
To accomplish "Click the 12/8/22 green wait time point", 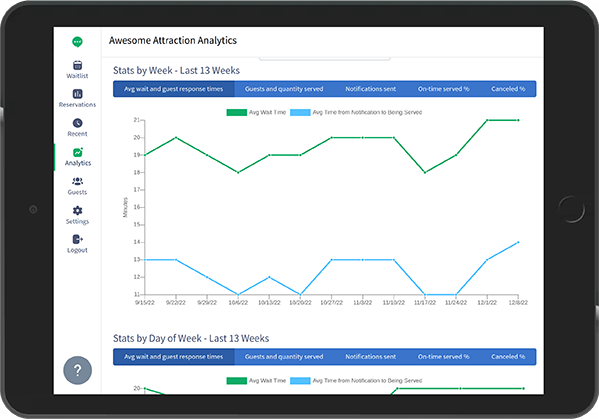I will [518, 120].
